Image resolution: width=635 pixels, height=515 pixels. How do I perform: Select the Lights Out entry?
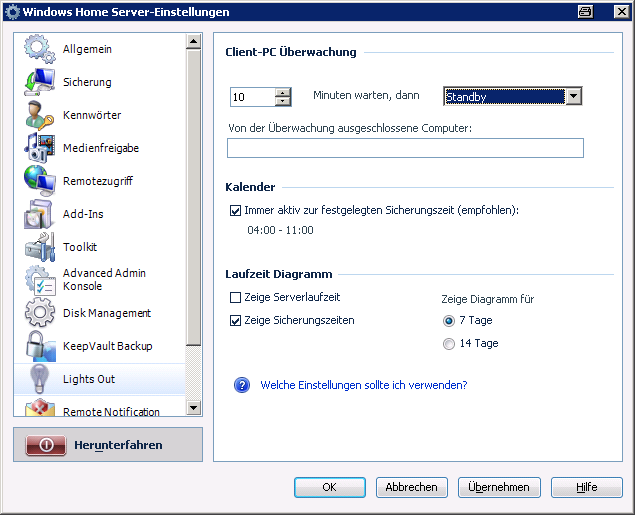click(100, 379)
